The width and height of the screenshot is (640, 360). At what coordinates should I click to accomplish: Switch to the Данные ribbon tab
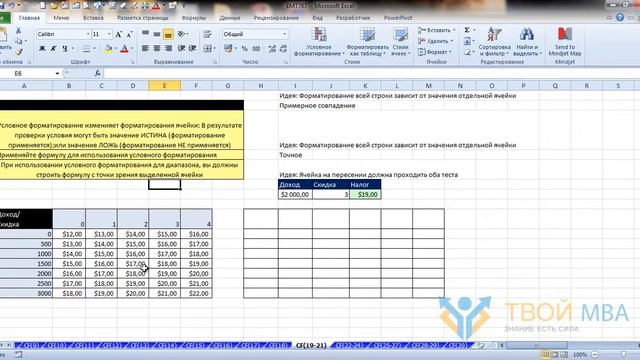click(230, 18)
